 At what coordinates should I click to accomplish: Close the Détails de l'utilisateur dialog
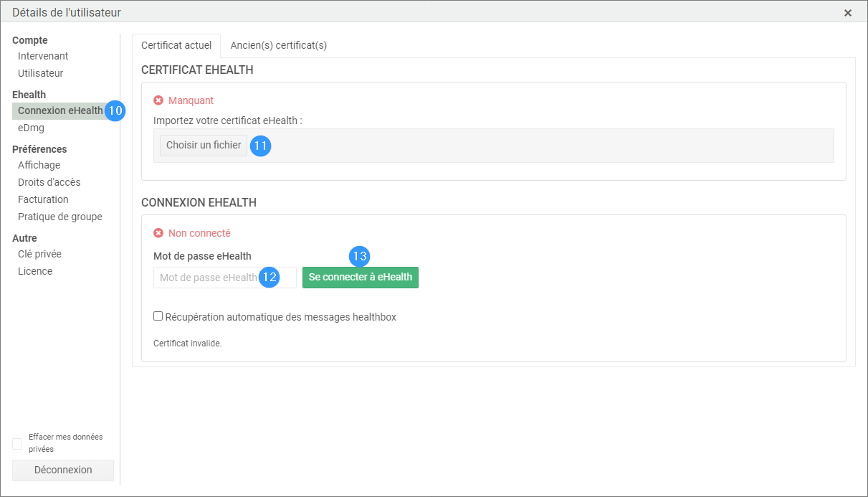(x=848, y=13)
